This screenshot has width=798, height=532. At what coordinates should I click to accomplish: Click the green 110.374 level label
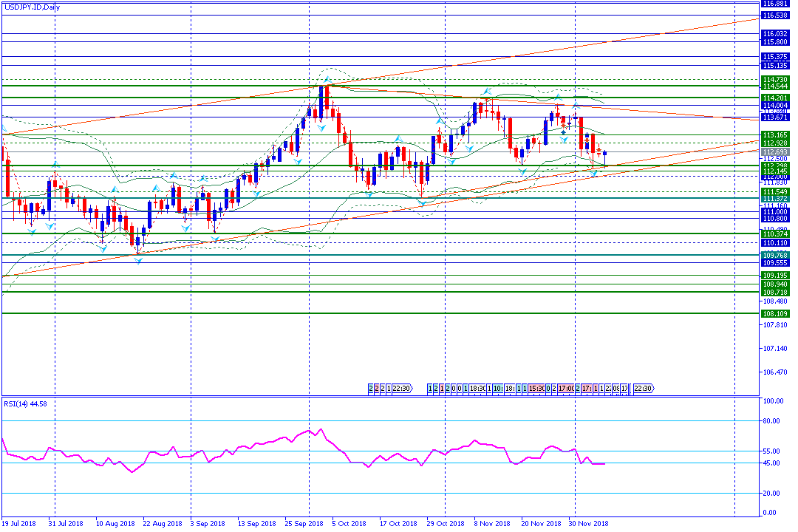point(774,233)
